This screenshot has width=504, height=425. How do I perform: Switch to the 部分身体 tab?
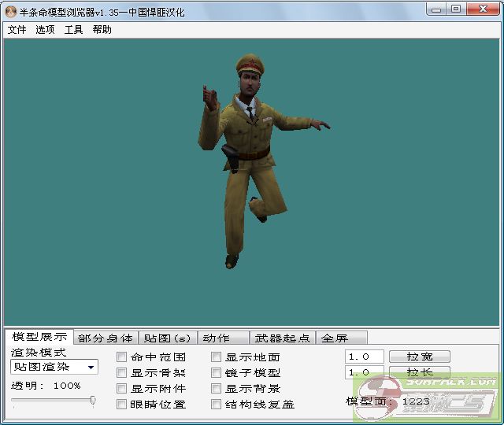tap(106, 338)
